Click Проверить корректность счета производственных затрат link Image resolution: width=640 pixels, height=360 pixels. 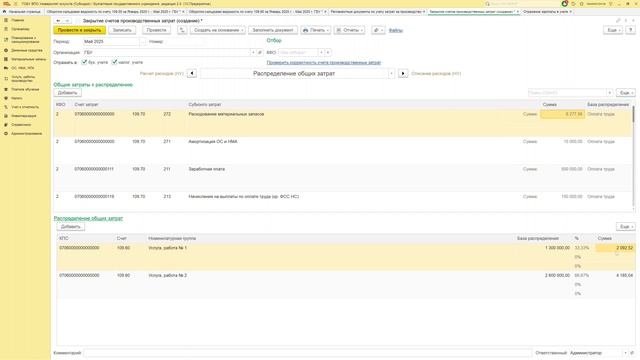tap(324, 62)
